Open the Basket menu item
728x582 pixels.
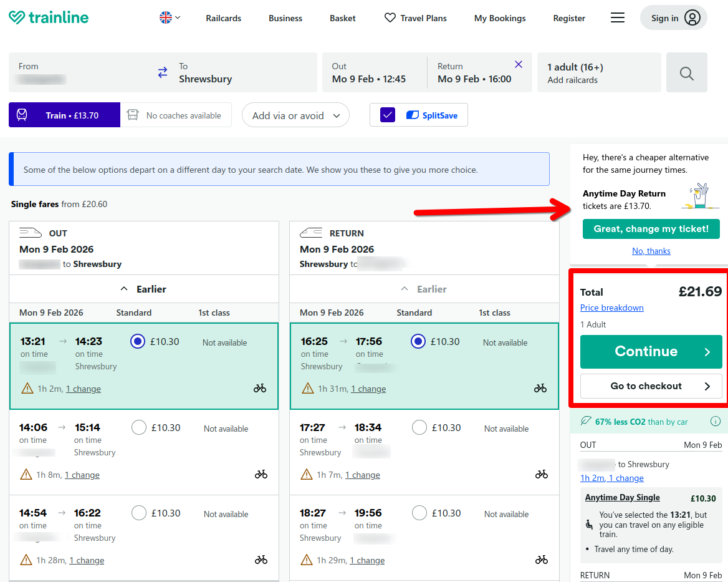343,18
